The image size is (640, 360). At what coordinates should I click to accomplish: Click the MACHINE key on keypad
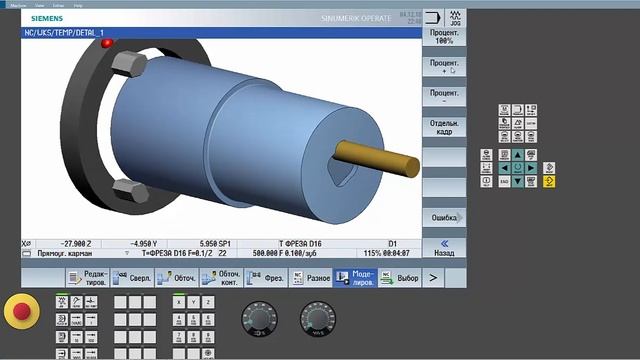point(504,110)
